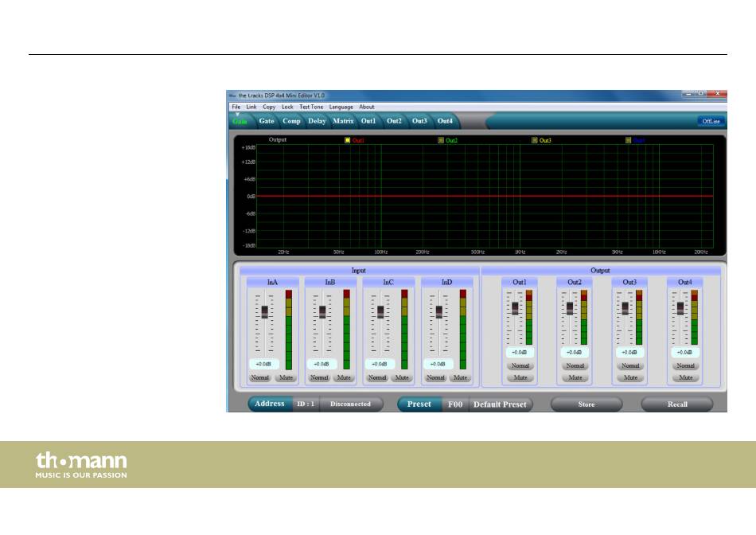This screenshot has height=535, width=756.
Task: Mute the Out3 output channel
Action: point(630,377)
